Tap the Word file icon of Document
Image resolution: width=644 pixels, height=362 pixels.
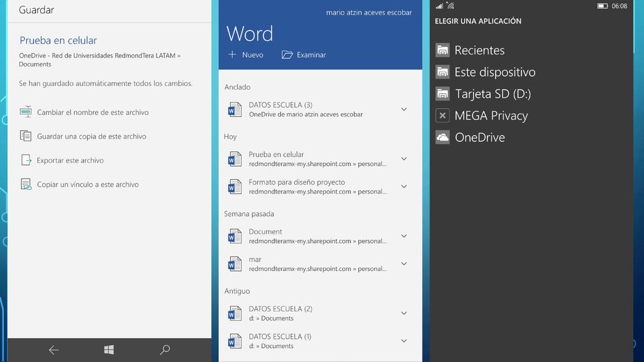coord(235,236)
